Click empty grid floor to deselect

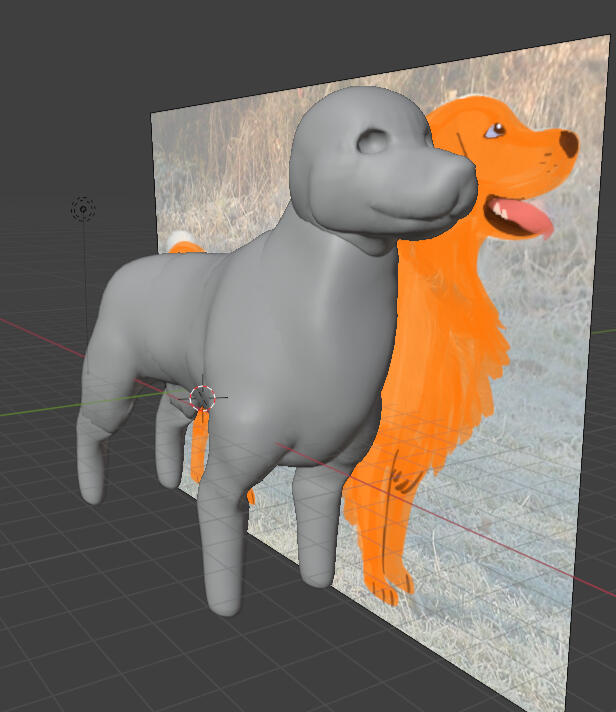100,620
